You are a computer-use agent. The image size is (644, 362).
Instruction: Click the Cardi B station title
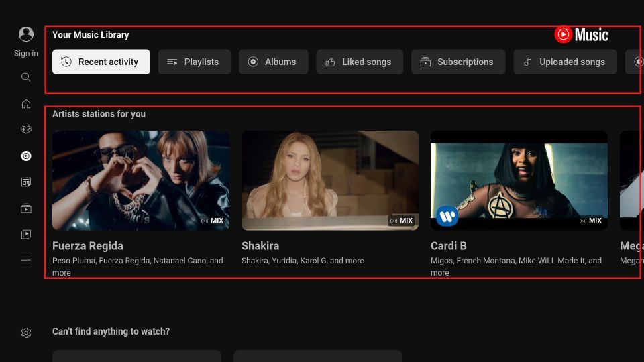tap(449, 246)
